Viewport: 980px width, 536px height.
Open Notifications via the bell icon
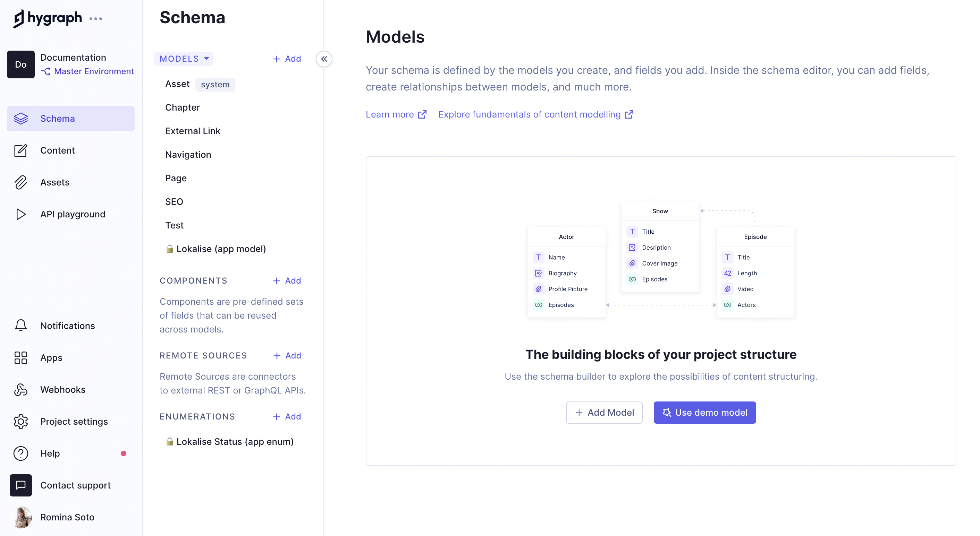tap(20, 326)
